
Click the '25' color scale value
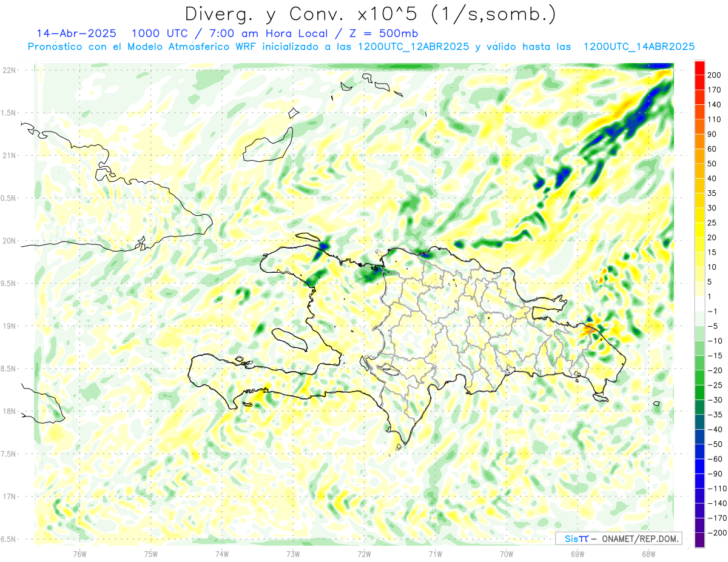(x=713, y=223)
